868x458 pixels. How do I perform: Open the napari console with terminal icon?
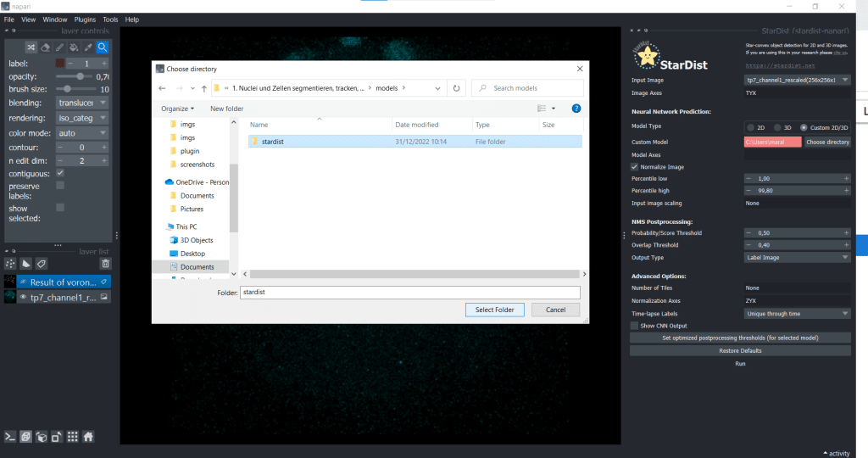click(11, 437)
